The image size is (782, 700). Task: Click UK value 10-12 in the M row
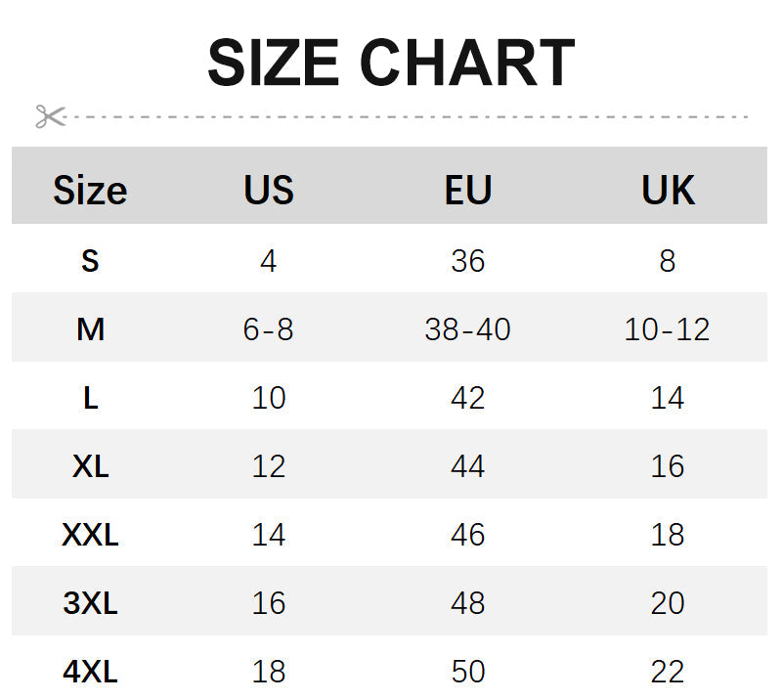[668, 329]
